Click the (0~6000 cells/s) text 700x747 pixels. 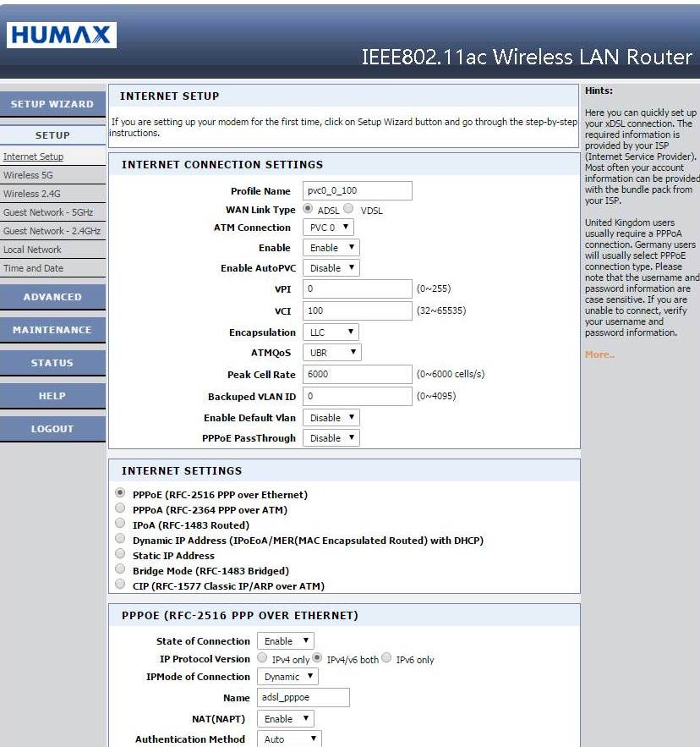pyautogui.click(x=451, y=374)
